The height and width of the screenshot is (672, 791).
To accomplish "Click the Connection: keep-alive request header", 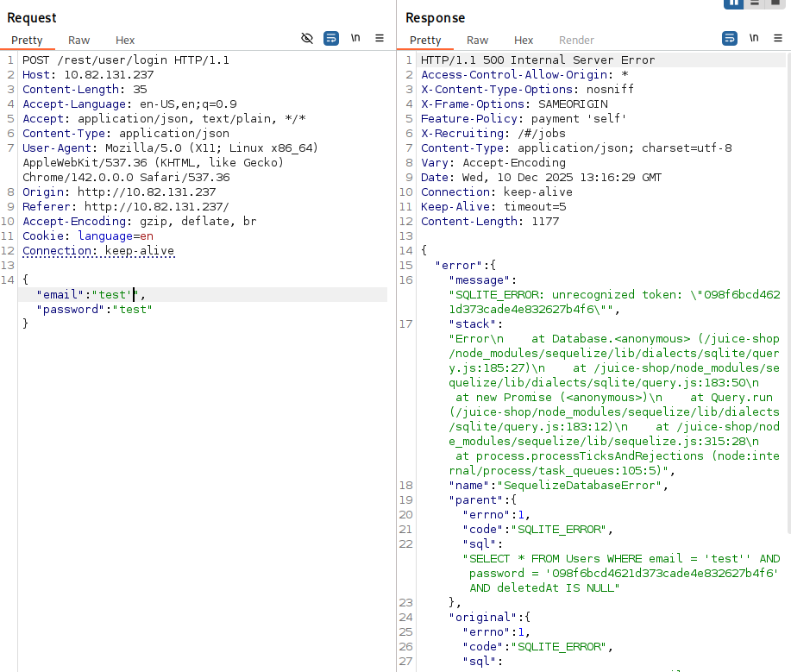I will [x=98, y=251].
